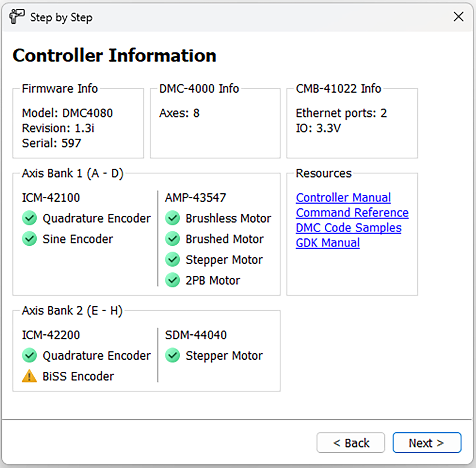Viewport: 476px width, 468px height.
Task: Click the green check beside 2PB Motor
Action: pos(173,280)
